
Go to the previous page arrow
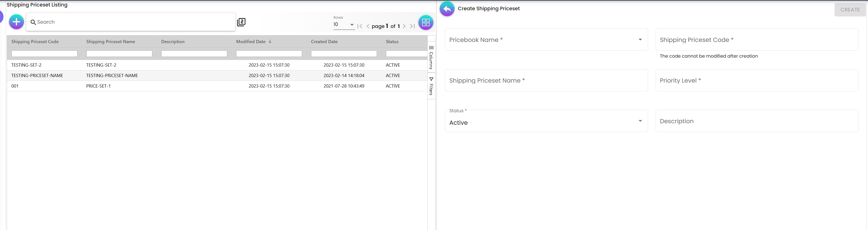point(368,26)
